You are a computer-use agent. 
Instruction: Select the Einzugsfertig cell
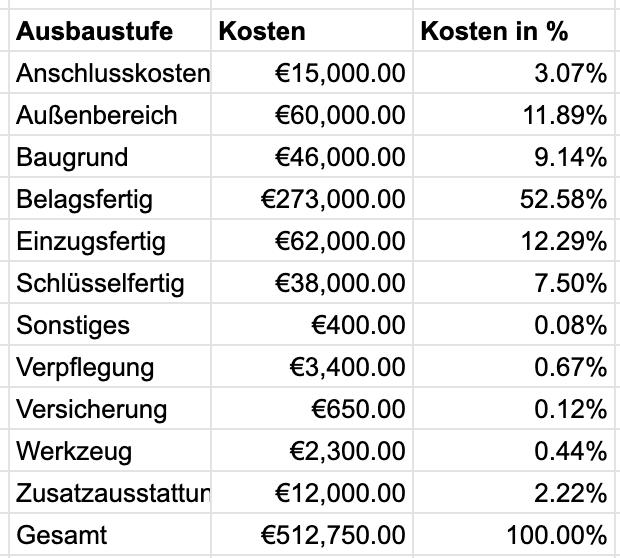[x=91, y=241]
